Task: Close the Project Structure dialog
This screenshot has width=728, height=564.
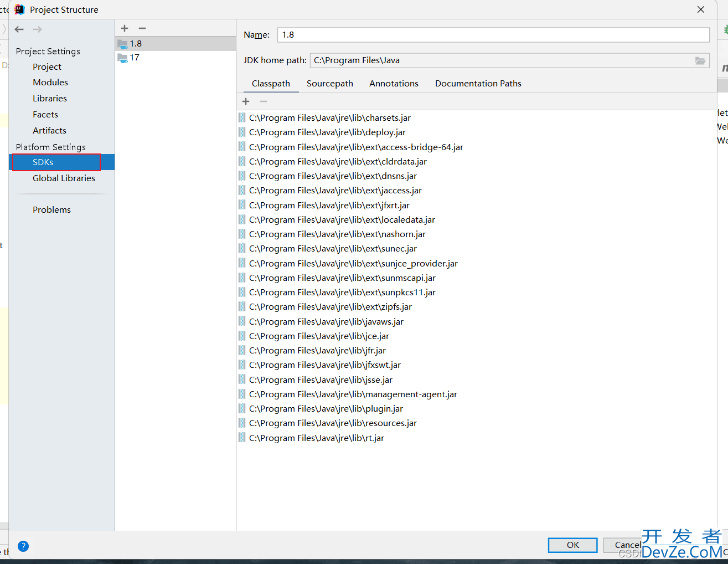Action: tap(701, 9)
